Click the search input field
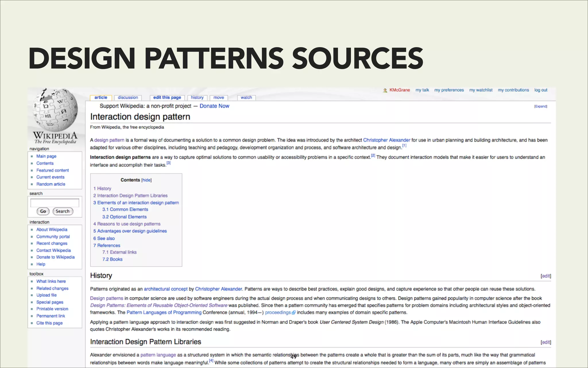Viewport: 588px width, 368px height. pos(55,203)
